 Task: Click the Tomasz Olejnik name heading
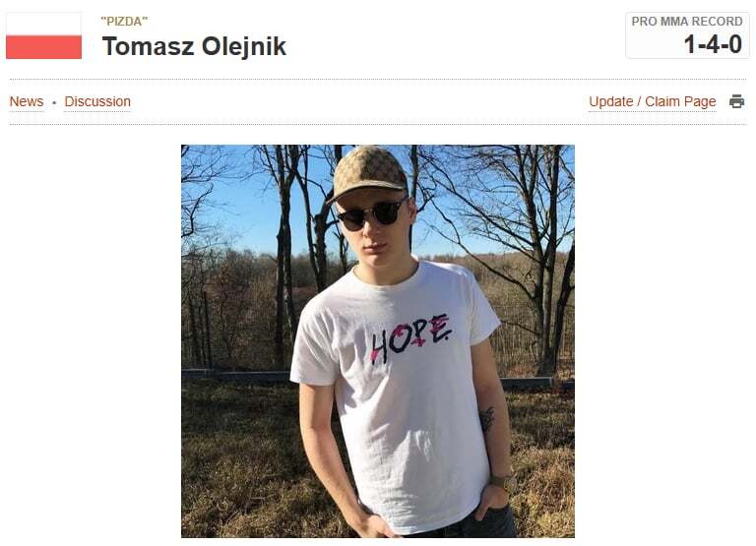coord(194,46)
